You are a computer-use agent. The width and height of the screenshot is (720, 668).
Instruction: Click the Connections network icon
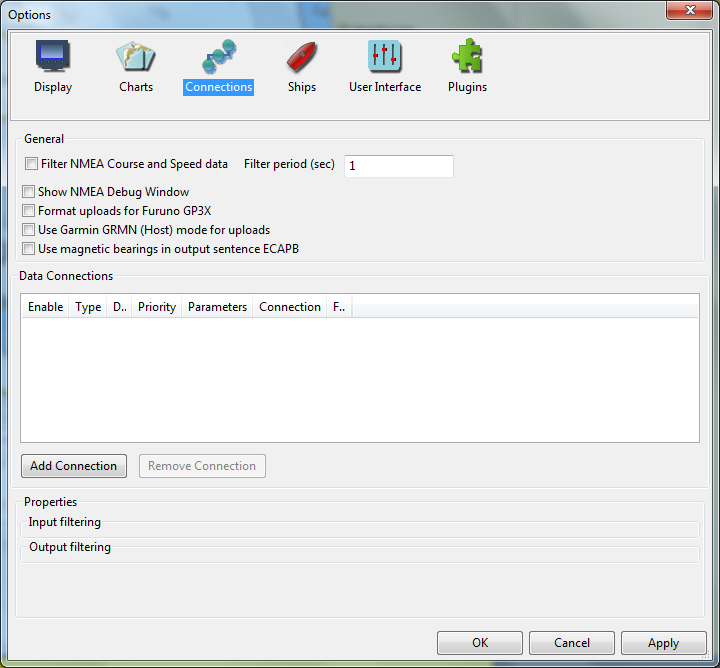[x=218, y=57]
